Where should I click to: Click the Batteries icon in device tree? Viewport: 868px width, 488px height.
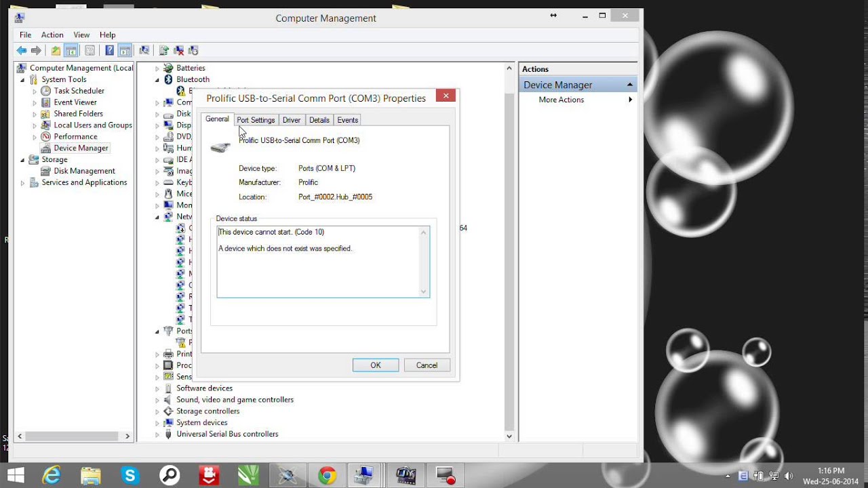coord(168,68)
